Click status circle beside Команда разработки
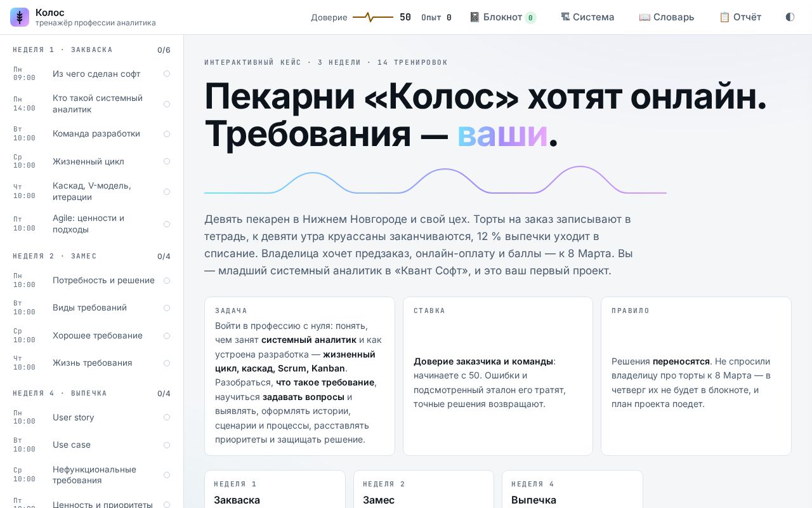 coord(167,134)
